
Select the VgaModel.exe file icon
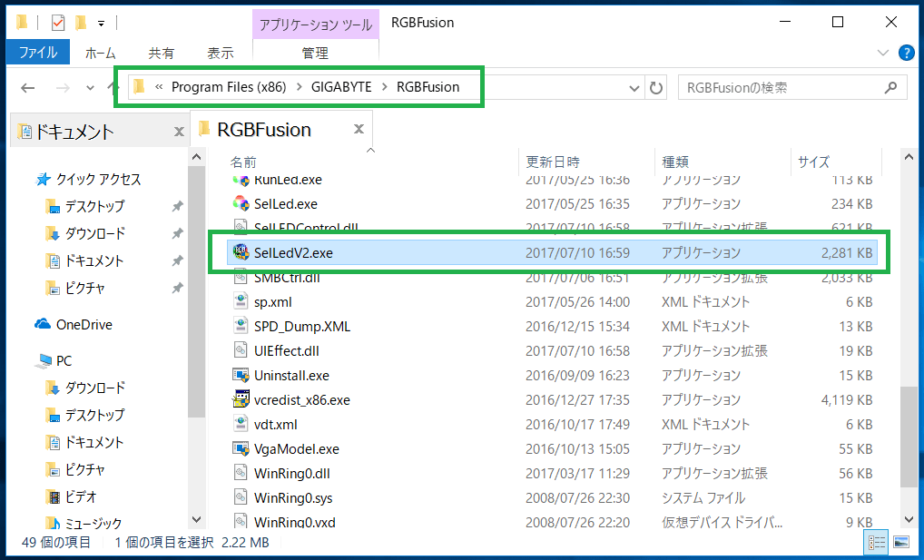(241, 448)
